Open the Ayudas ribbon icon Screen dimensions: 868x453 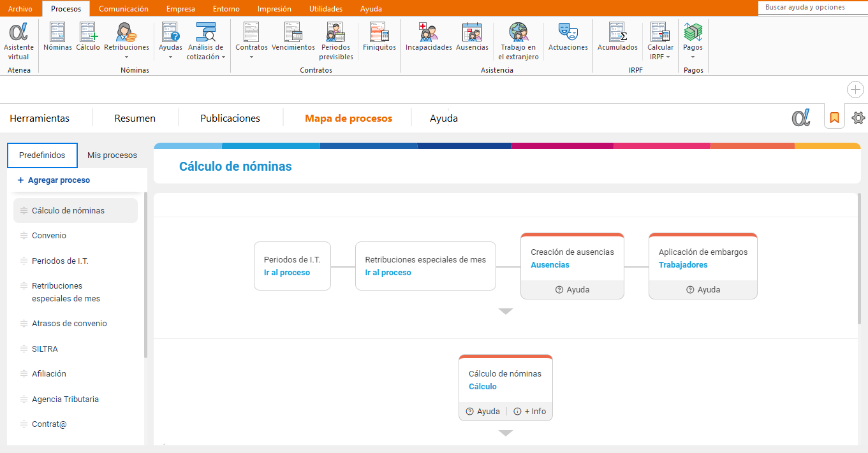point(170,32)
